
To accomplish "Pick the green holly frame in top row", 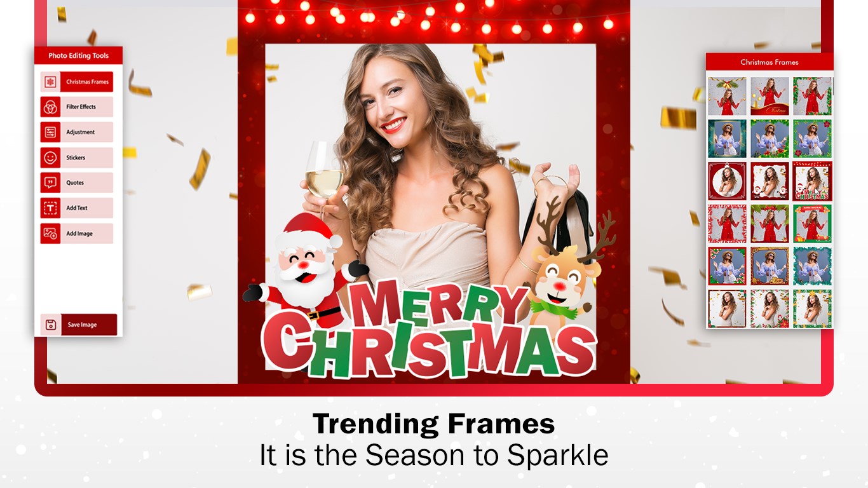I will [x=812, y=96].
